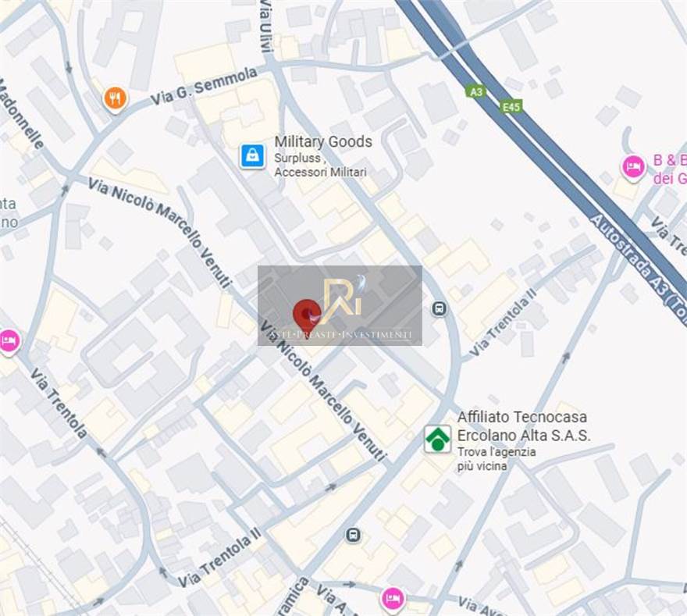Click the orange restaurant marker icon
The height and width of the screenshot is (616, 687).
(116, 99)
